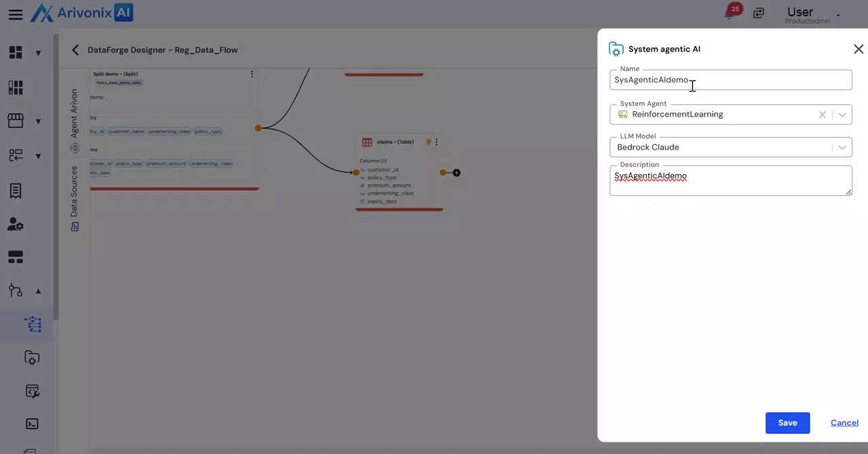
Task: Click the dashboard grid sidebar icon
Action: point(16,53)
